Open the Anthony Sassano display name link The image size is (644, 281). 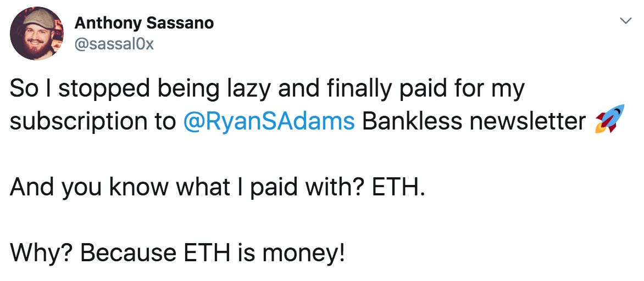click(x=144, y=23)
